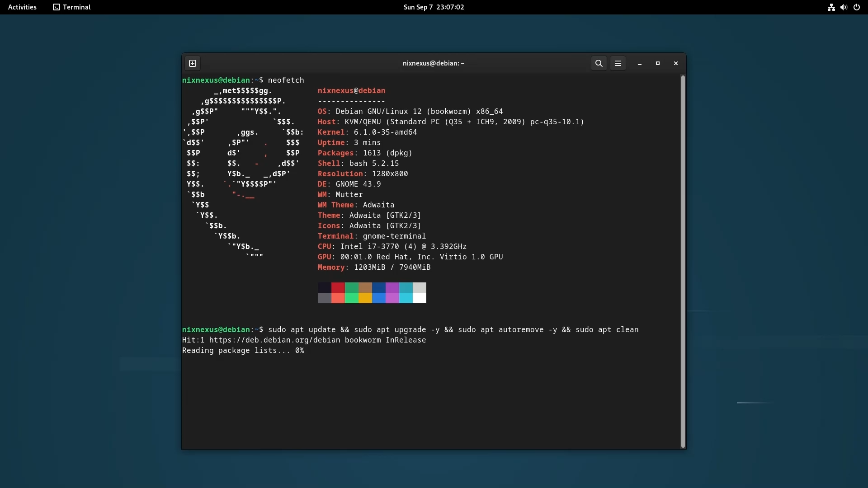Open the Activities overview
This screenshot has height=488, width=868.
(22, 7)
